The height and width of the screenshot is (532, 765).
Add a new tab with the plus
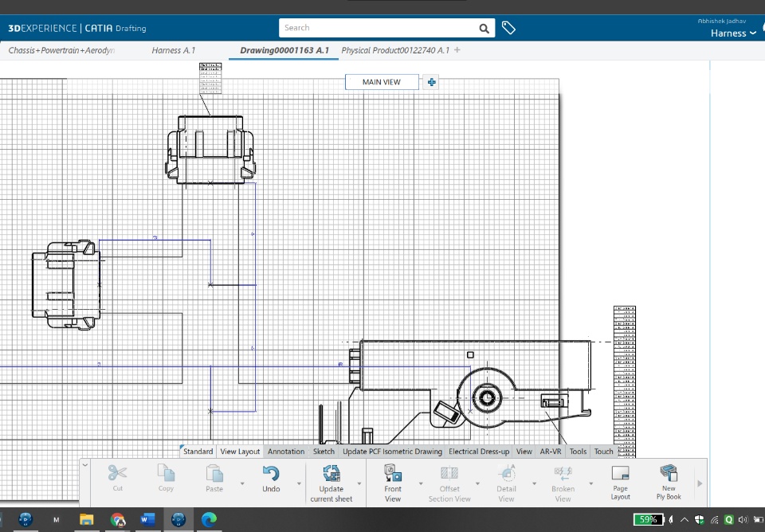[x=457, y=50]
